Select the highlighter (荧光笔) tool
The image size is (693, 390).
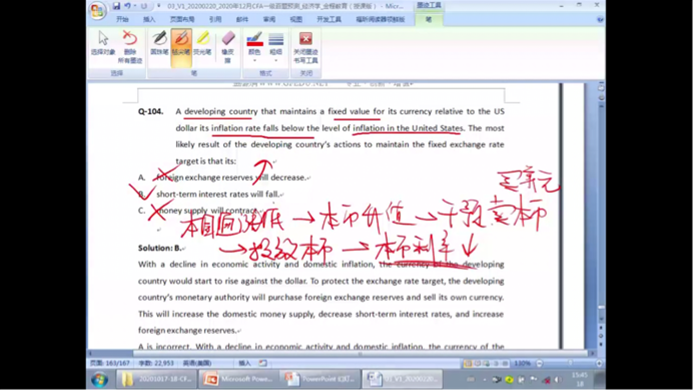203,43
